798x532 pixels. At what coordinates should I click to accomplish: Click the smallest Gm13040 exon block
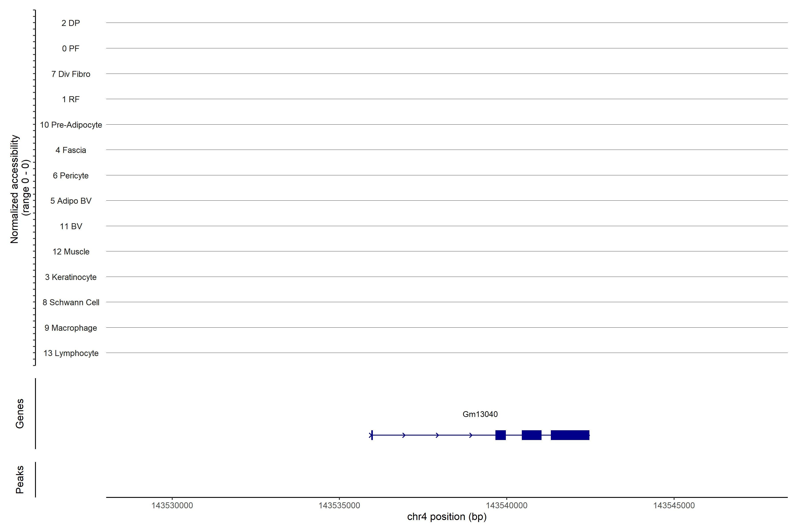click(501, 435)
